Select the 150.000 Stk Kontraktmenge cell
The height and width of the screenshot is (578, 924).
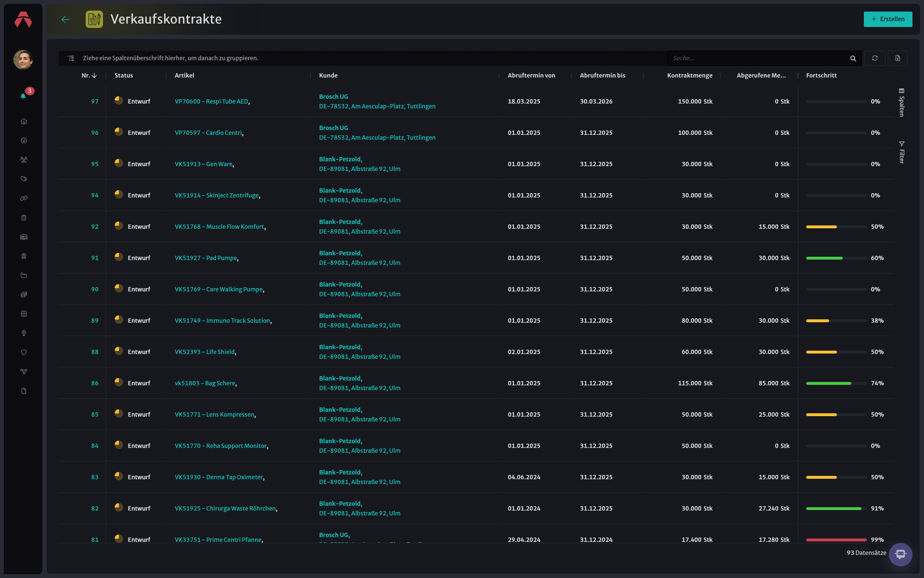695,102
